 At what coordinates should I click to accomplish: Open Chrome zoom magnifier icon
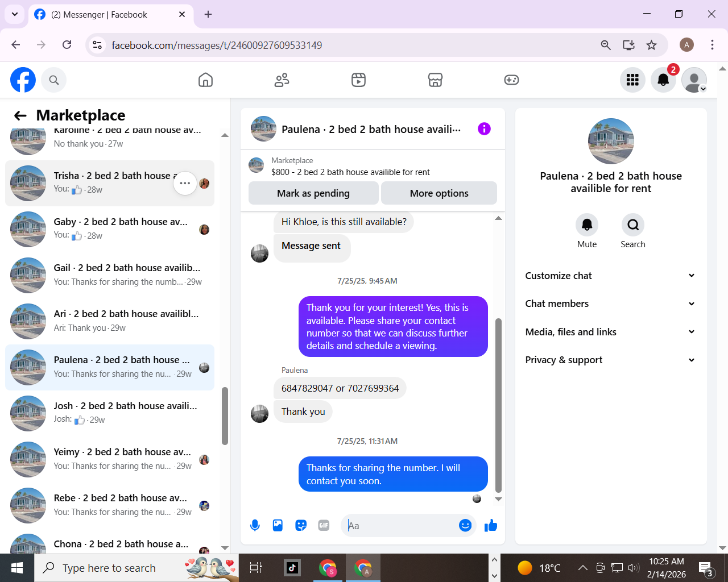pos(606,45)
